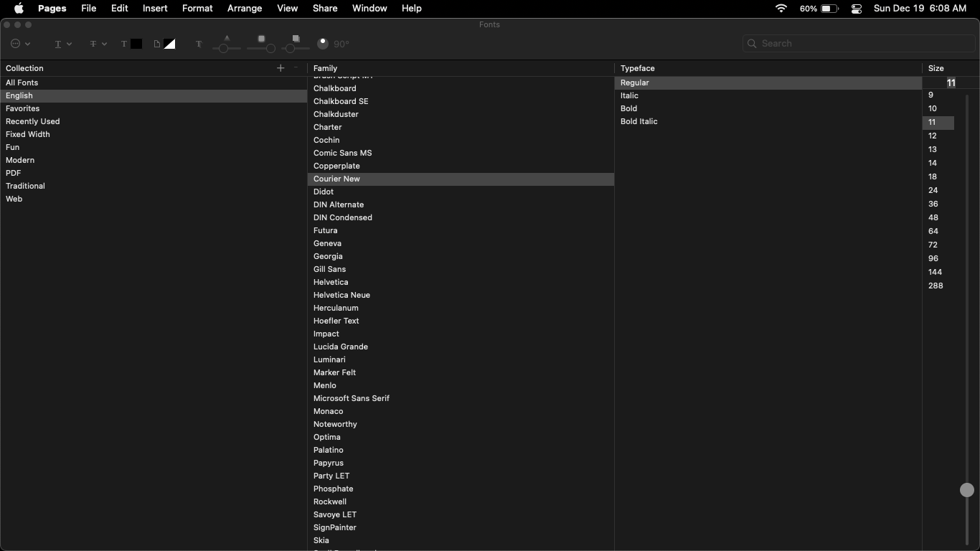Choose the Rockwell font family
The width and height of the screenshot is (980, 551).
(x=461, y=501)
